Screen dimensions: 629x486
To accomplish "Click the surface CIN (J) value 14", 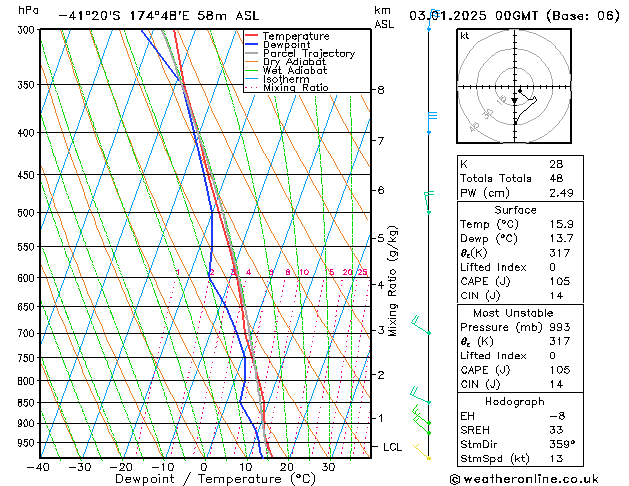I will (x=556, y=296).
